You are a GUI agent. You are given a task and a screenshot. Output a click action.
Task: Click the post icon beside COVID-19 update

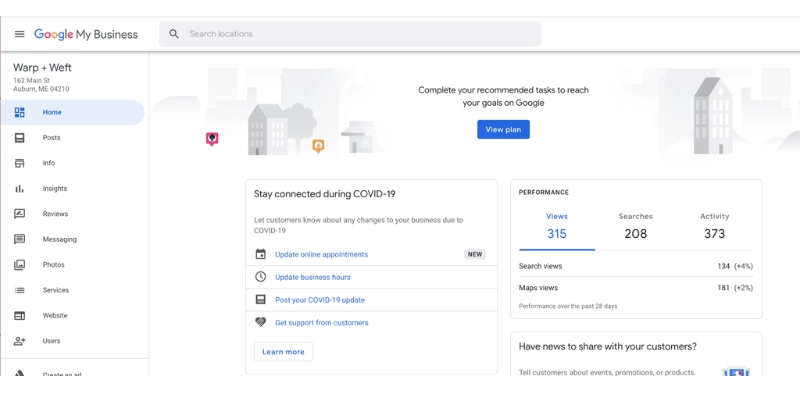point(261,299)
